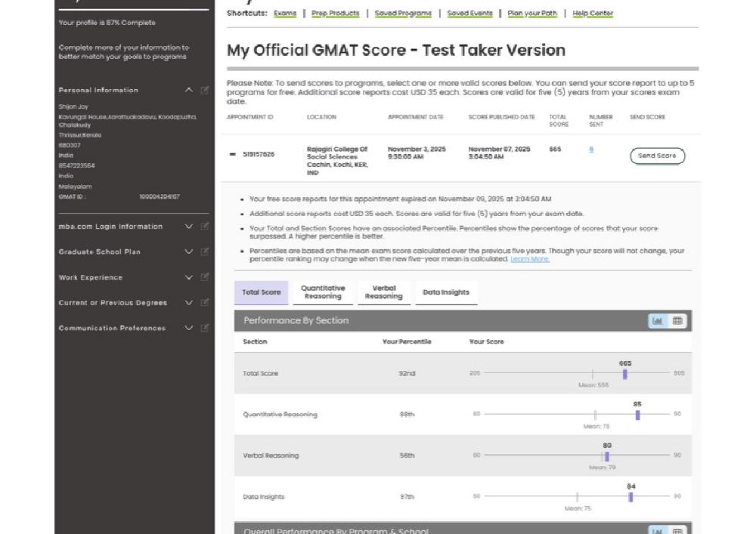Open the Help Center shortcut link
Image resolution: width=756 pixels, height=534 pixels.
click(x=593, y=14)
